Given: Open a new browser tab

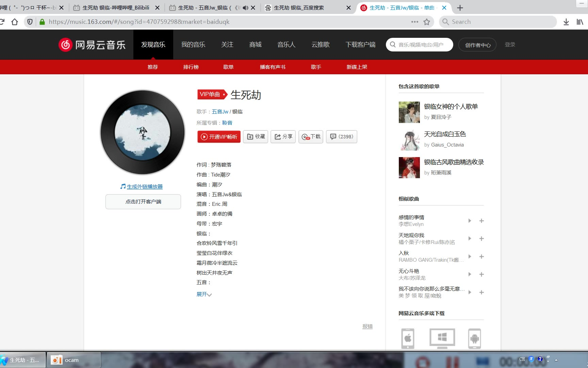Looking at the screenshot, I should [460, 7].
